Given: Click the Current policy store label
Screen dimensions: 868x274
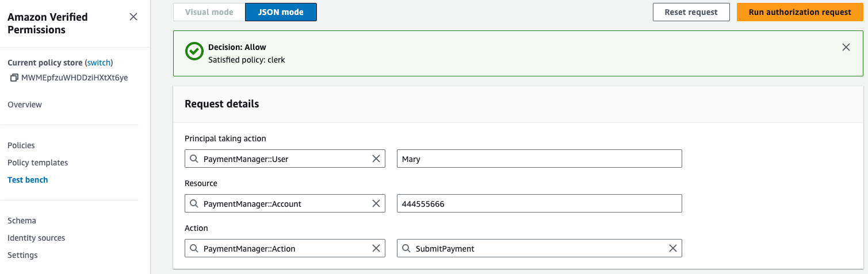Looking at the screenshot, I should point(45,63).
